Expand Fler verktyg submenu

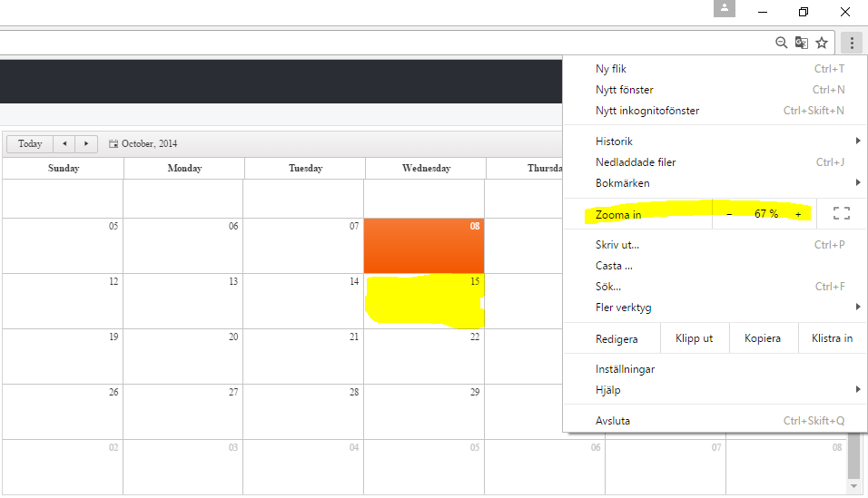[715, 308]
